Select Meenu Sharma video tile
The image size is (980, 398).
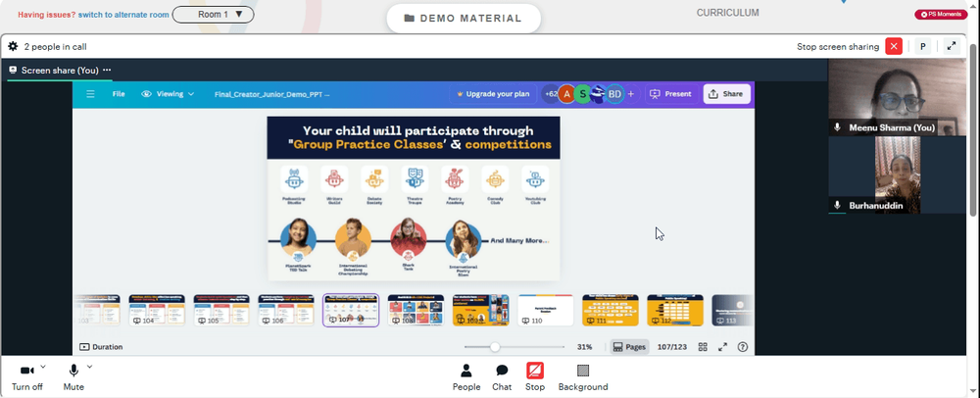pos(897,97)
